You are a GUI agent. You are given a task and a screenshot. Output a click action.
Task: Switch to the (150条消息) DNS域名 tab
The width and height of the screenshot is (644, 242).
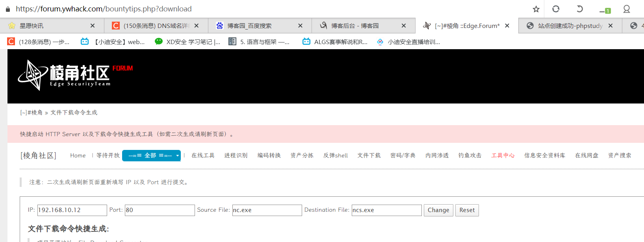[156, 26]
